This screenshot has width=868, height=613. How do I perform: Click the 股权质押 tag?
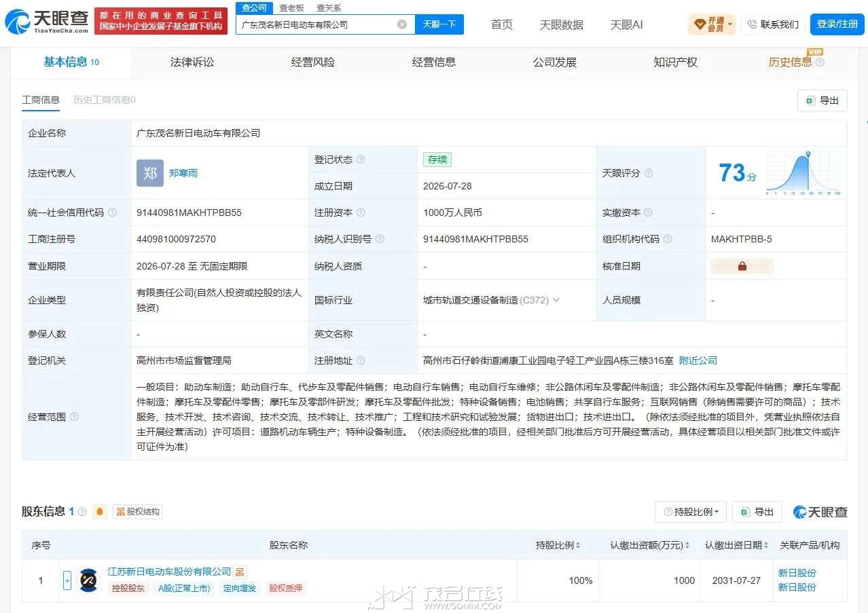pos(286,589)
